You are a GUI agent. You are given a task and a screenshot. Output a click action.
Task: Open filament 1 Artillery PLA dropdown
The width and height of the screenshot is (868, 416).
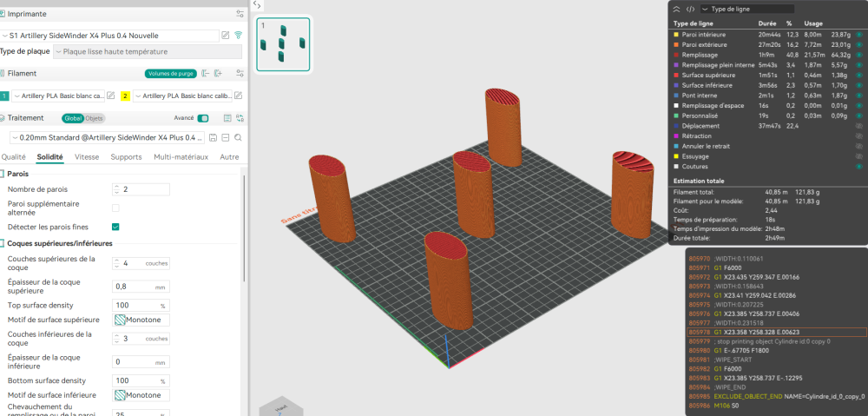click(x=58, y=96)
